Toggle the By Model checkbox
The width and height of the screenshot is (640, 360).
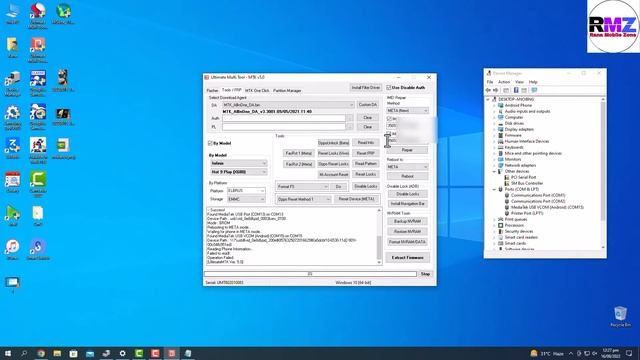(211, 143)
